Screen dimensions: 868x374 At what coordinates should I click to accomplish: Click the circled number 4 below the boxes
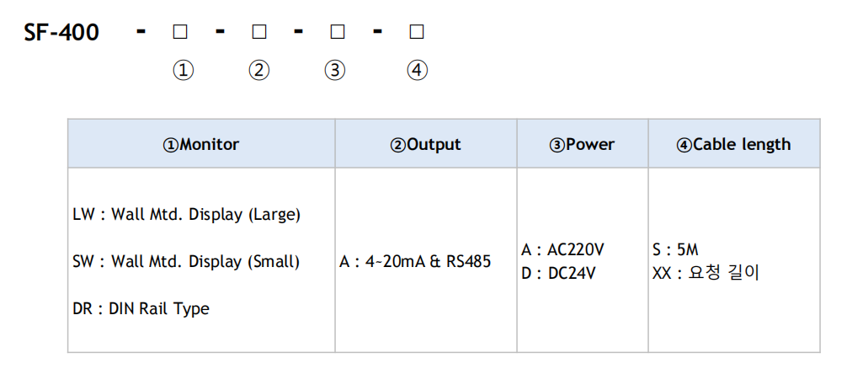[417, 71]
